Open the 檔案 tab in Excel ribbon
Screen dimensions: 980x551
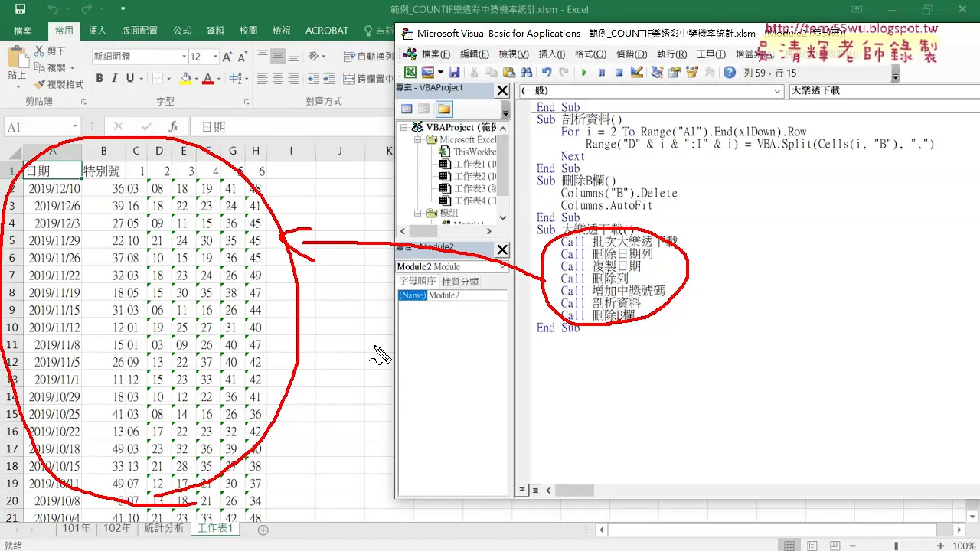(23, 31)
